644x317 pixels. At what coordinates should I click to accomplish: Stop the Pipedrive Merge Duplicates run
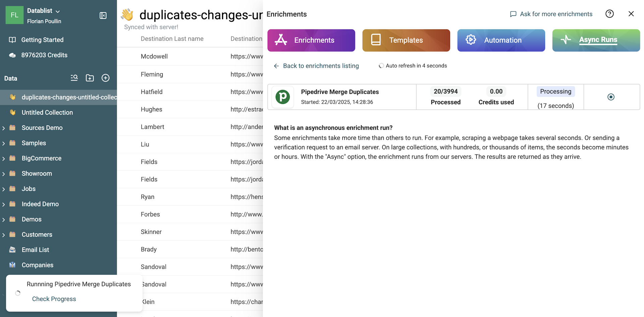[611, 97]
